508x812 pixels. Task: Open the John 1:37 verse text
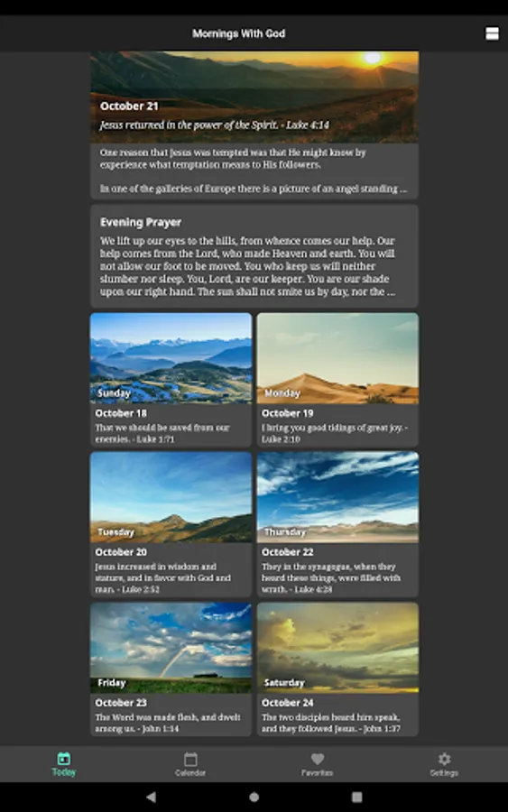click(331, 723)
